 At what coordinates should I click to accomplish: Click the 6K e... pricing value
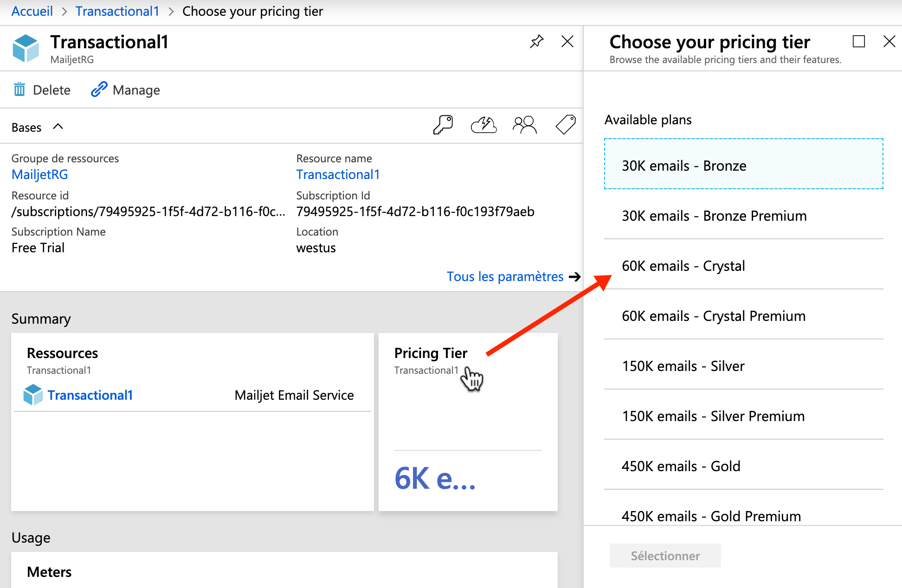coord(435,479)
